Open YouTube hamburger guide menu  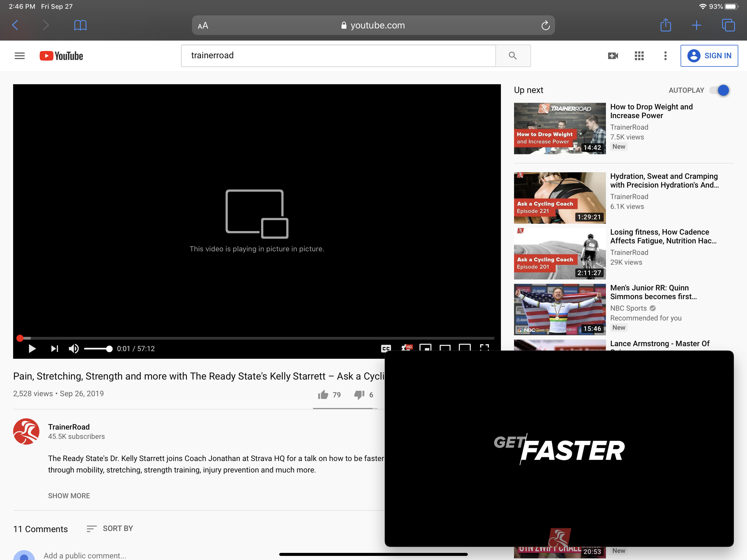(x=20, y=56)
